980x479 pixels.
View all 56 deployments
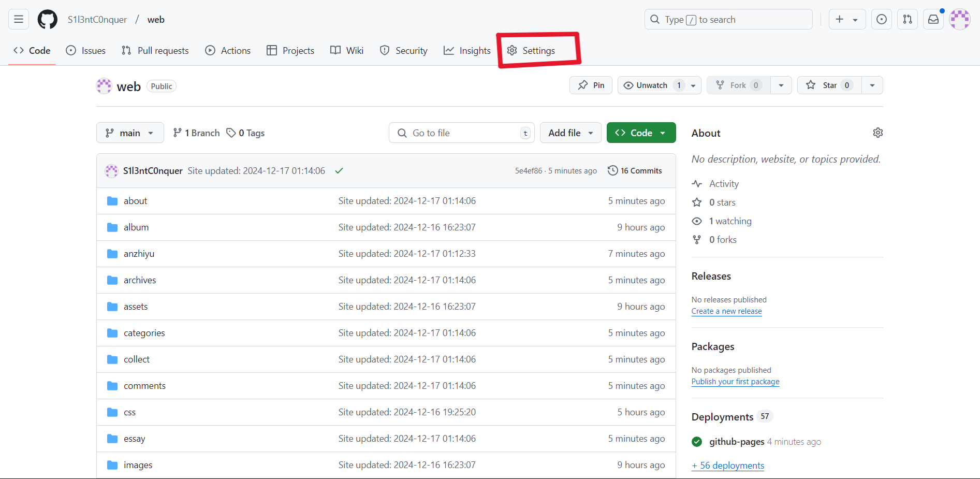(x=727, y=465)
